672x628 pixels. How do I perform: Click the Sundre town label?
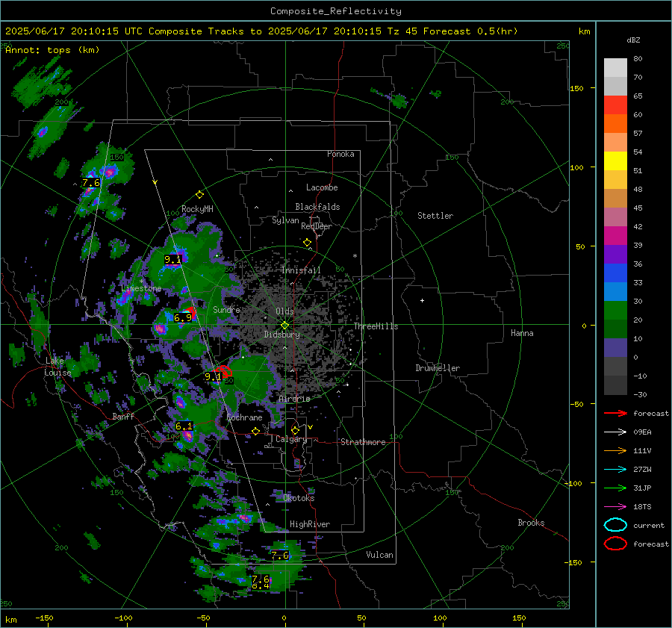[x=226, y=310]
